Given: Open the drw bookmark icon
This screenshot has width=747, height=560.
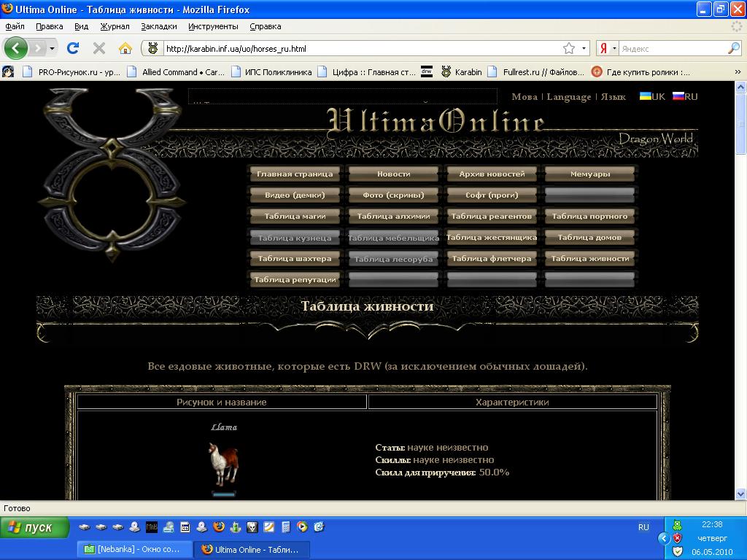Looking at the screenshot, I should tap(427, 72).
